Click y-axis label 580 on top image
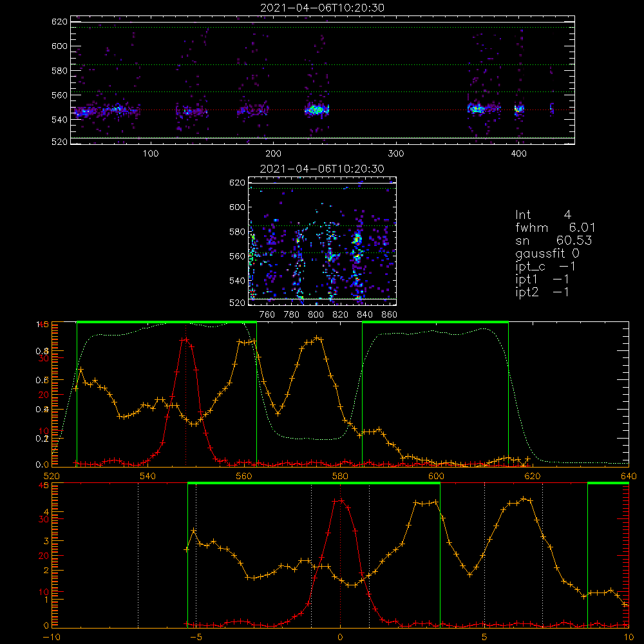The height and width of the screenshot is (644, 644). tap(59, 71)
